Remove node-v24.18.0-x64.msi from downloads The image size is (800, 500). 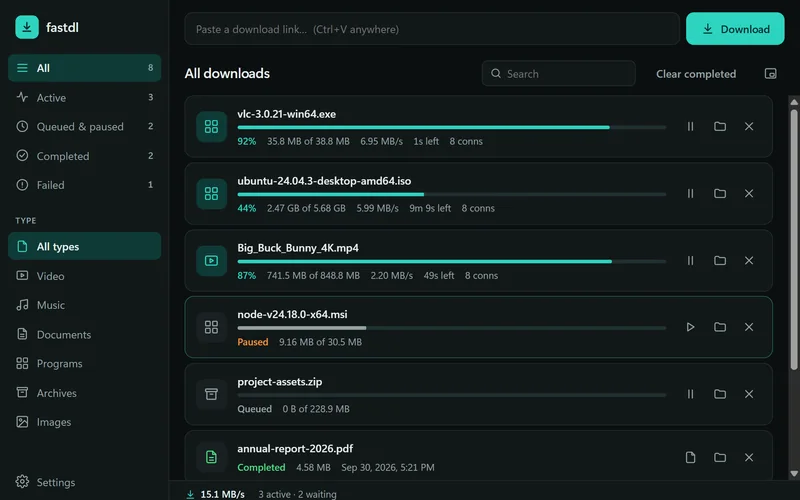[x=749, y=327]
